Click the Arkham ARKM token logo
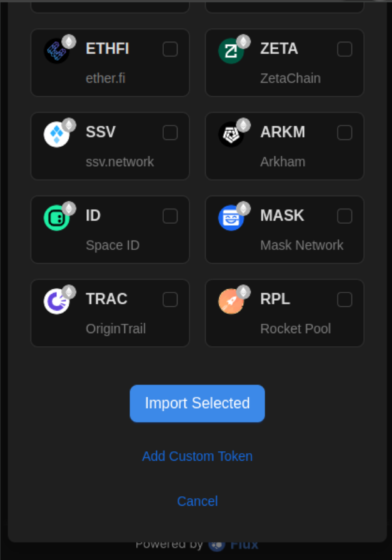The image size is (392, 560). click(x=231, y=134)
